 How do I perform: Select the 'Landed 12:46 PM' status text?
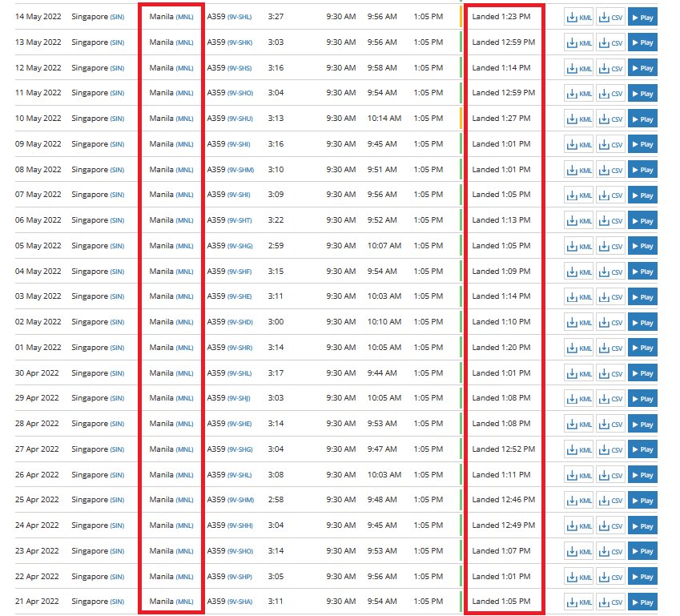[504, 499]
